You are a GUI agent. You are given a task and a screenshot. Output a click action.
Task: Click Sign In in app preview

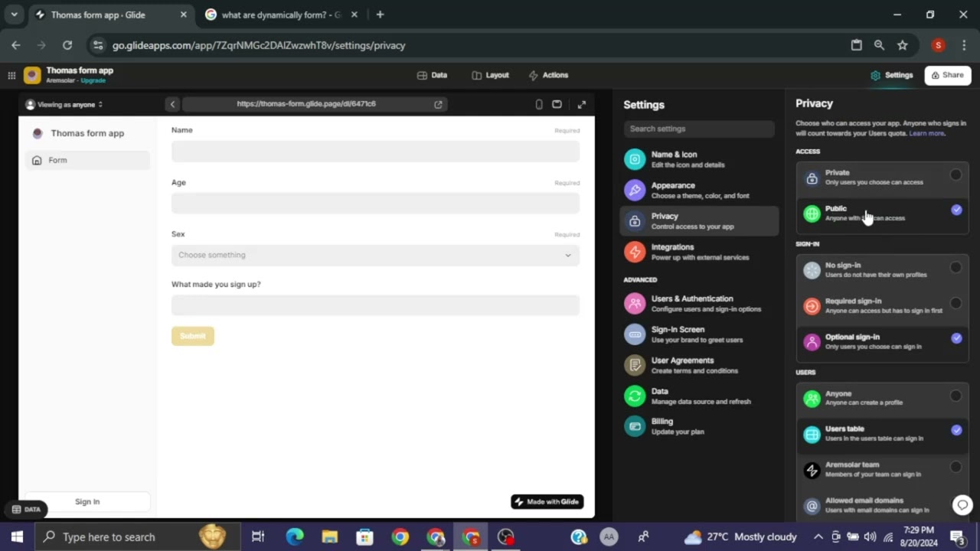coord(87,501)
